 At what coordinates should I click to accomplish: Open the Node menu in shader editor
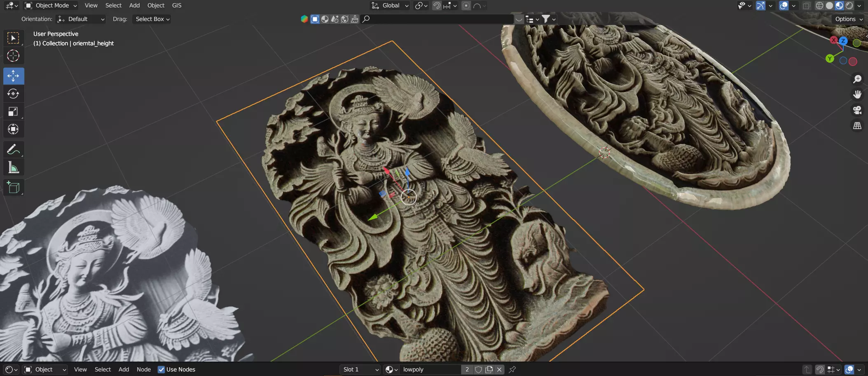(x=144, y=369)
